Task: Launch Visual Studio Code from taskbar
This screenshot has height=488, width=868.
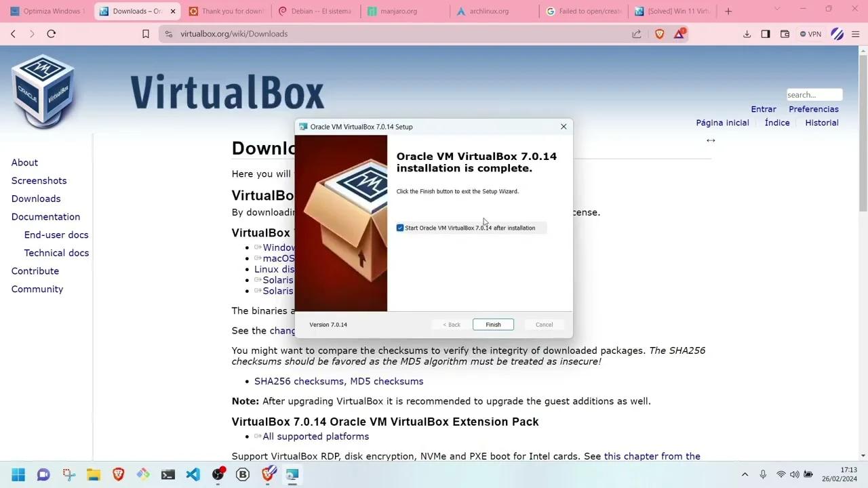Action: 193,474
